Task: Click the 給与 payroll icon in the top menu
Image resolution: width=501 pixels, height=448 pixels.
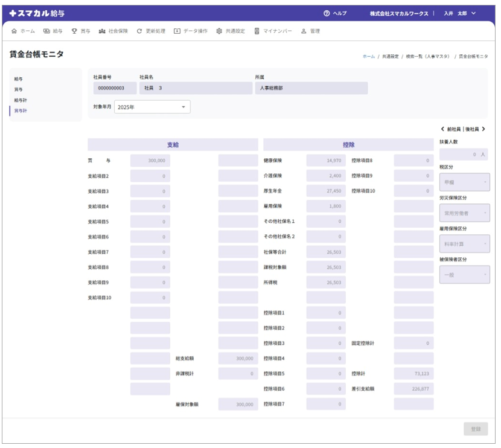Action: click(46, 31)
